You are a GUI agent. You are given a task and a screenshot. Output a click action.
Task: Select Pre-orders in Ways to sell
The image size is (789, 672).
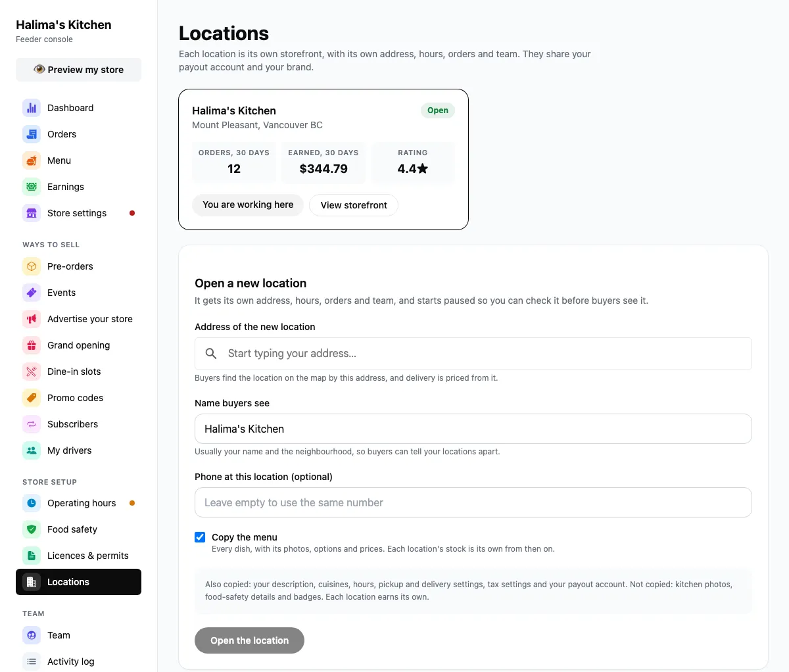[x=78, y=266]
